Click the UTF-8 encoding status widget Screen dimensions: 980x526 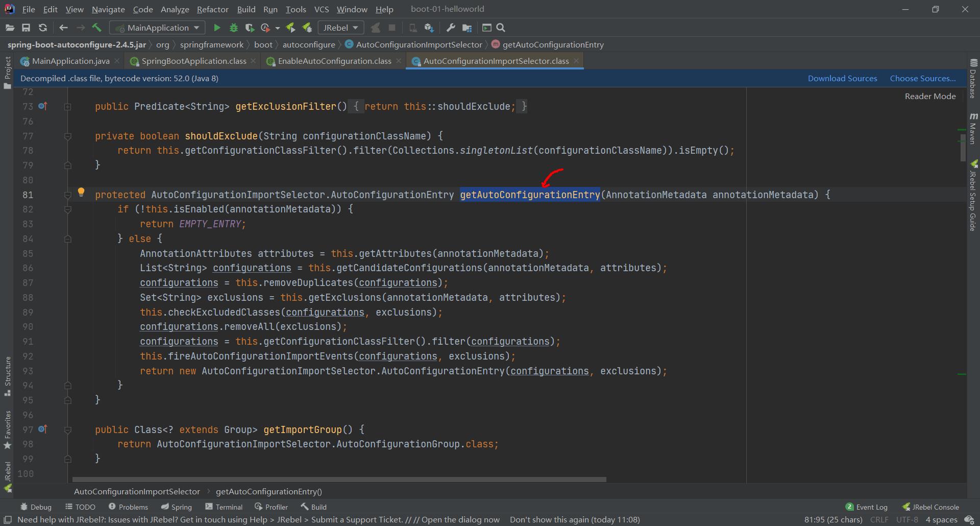click(907, 519)
